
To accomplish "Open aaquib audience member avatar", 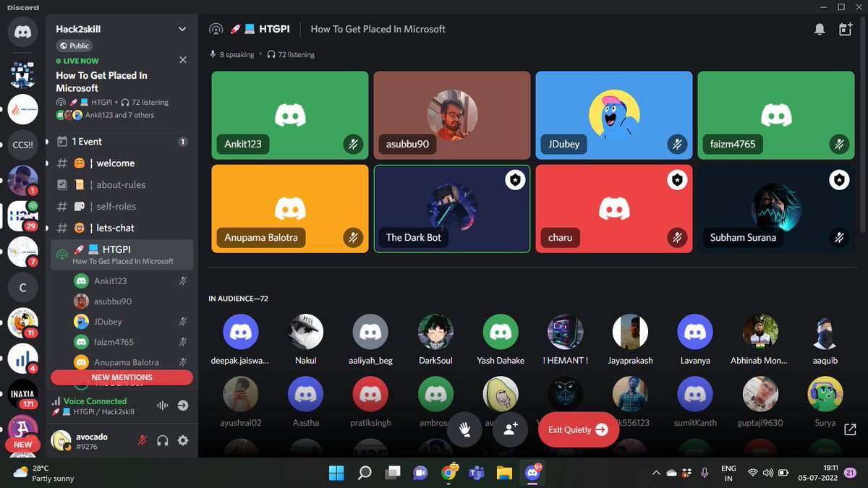I will tap(825, 332).
